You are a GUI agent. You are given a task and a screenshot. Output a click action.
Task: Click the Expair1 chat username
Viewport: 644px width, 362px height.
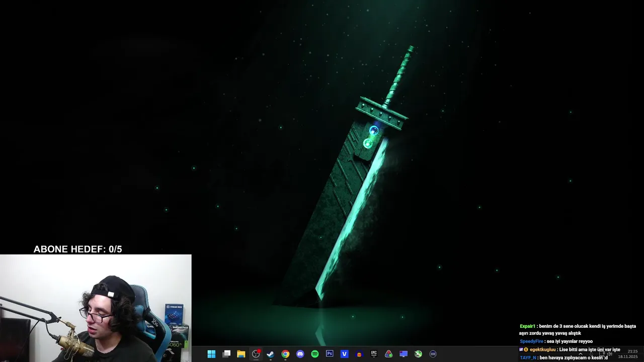pyautogui.click(x=528, y=326)
